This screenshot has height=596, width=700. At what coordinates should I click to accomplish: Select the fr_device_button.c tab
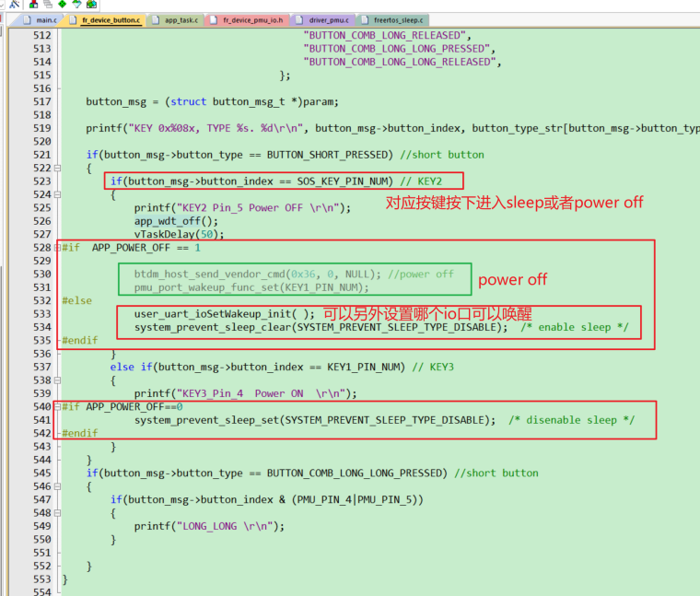point(111,19)
